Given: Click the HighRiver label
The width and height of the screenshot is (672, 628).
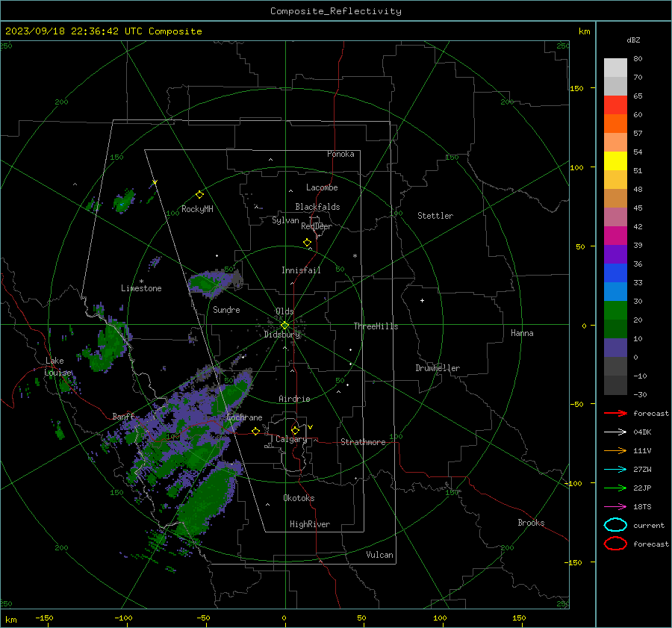Looking at the screenshot, I should 310,524.
